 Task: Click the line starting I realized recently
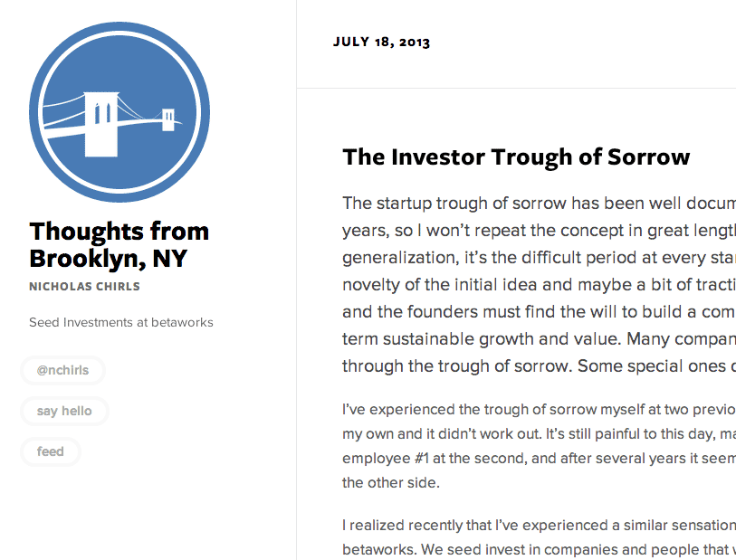click(x=539, y=526)
